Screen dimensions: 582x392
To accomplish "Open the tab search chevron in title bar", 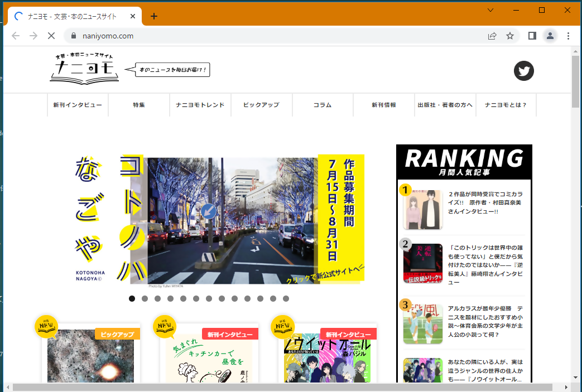I will pos(490,10).
